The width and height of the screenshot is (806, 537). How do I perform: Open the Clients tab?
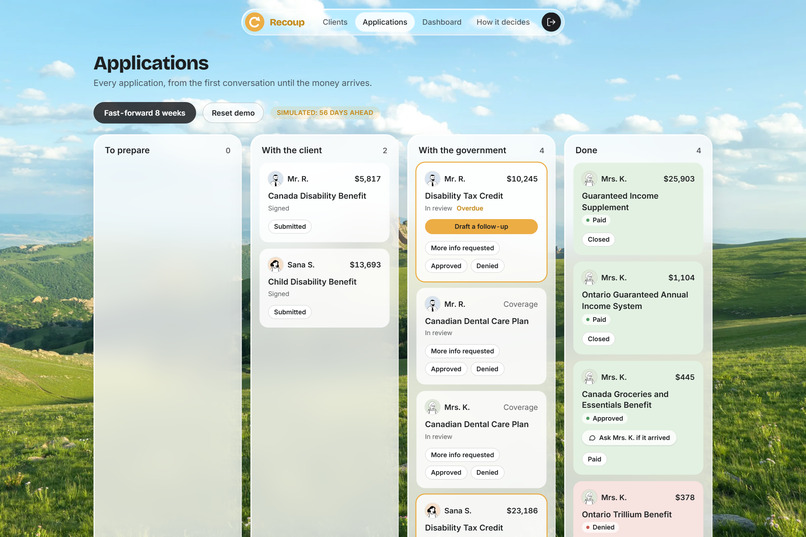point(335,22)
